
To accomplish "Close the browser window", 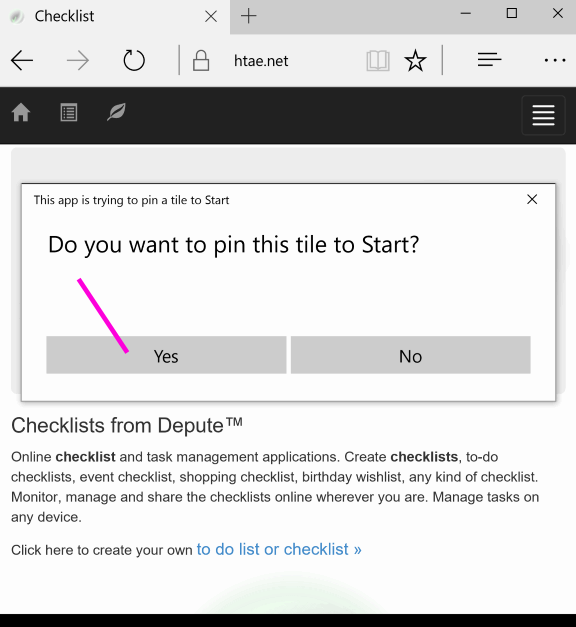I will 558,13.
